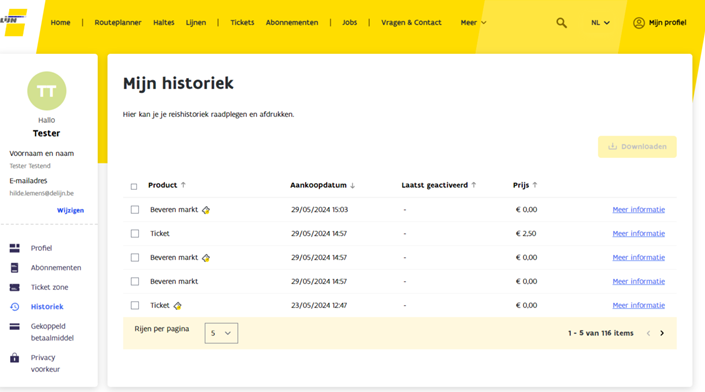The width and height of the screenshot is (705, 392).
Task: Go to Vragen & Contact
Action: [x=411, y=22]
